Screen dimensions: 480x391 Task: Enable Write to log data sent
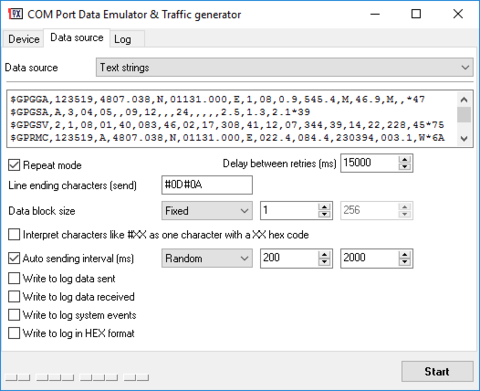(14, 278)
